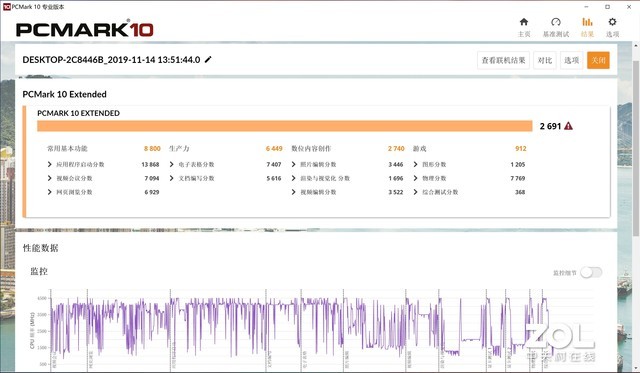Click the red warning triangle beside 2 691
The width and height of the screenshot is (640, 373).
[x=568, y=126]
